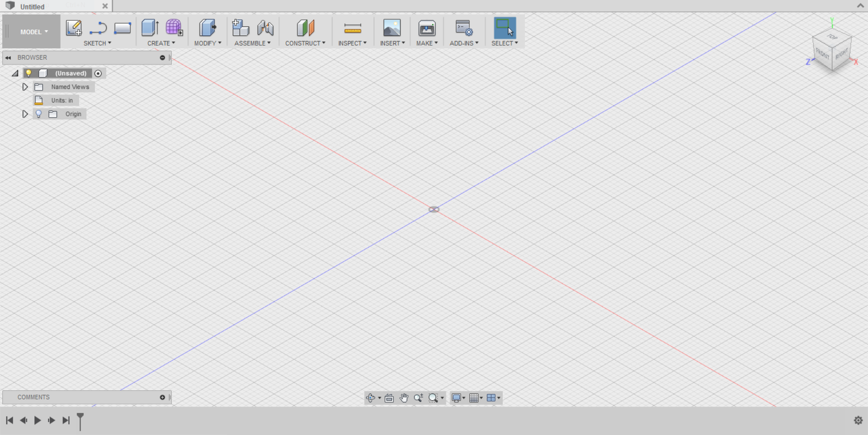Screen dimensions: 868x435
Task: Open the MODIFY menu dropdown
Action: tap(208, 43)
